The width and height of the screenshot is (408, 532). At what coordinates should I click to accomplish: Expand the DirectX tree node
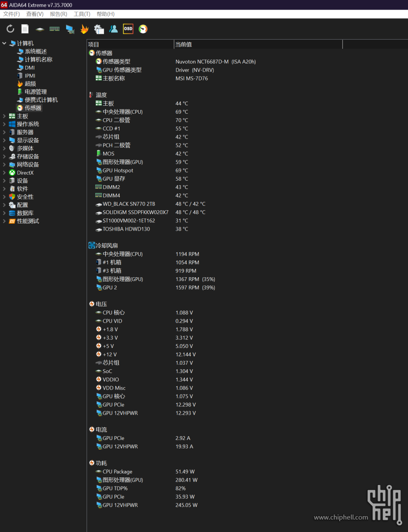click(4, 172)
